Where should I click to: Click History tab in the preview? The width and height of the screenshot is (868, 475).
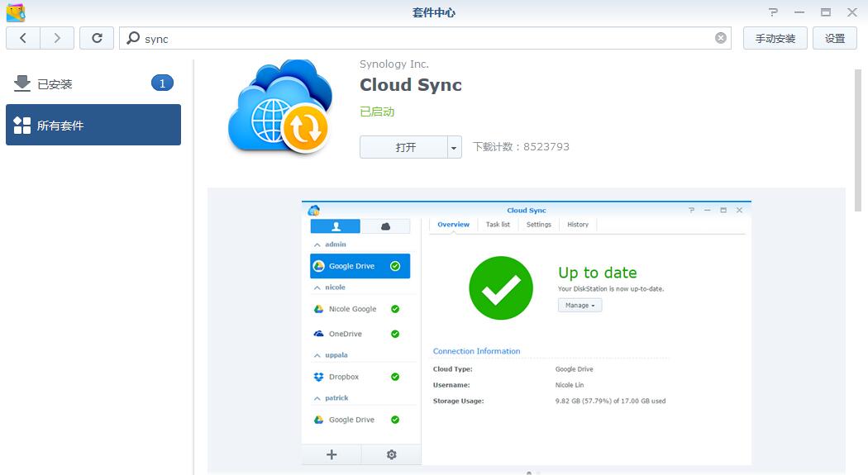pyautogui.click(x=577, y=225)
